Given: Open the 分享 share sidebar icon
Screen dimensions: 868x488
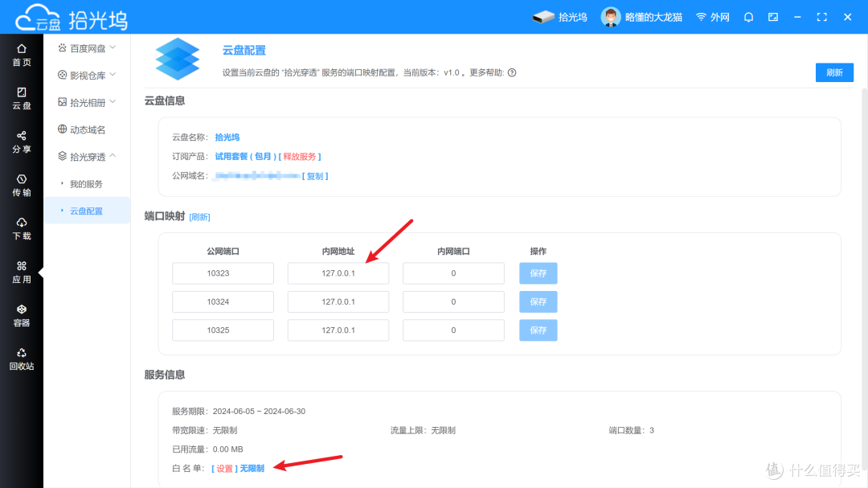Looking at the screenshot, I should [x=22, y=141].
